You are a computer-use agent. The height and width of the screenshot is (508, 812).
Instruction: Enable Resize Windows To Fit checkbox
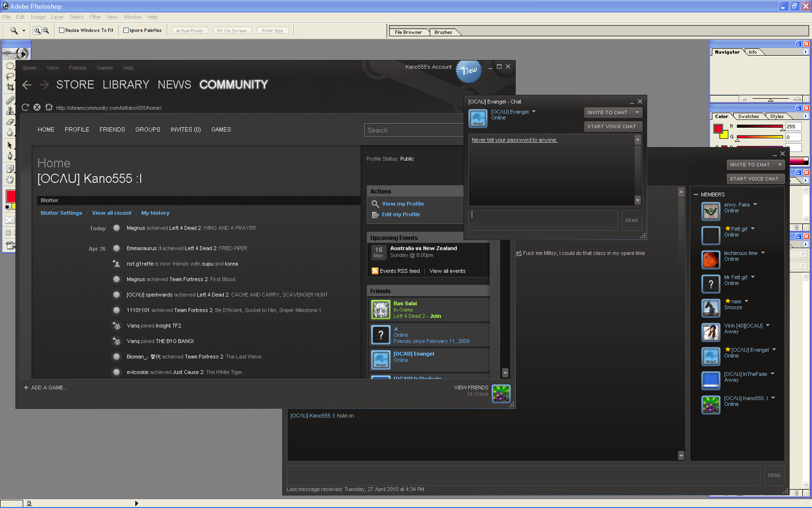click(61, 30)
